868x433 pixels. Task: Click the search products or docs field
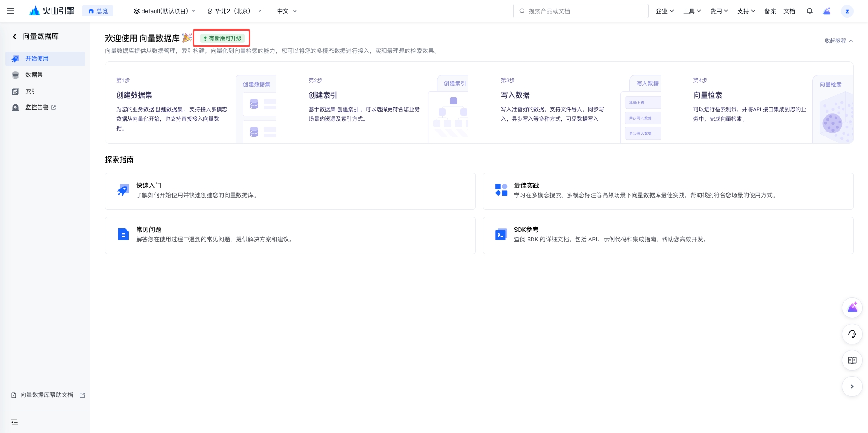pyautogui.click(x=580, y=11)
